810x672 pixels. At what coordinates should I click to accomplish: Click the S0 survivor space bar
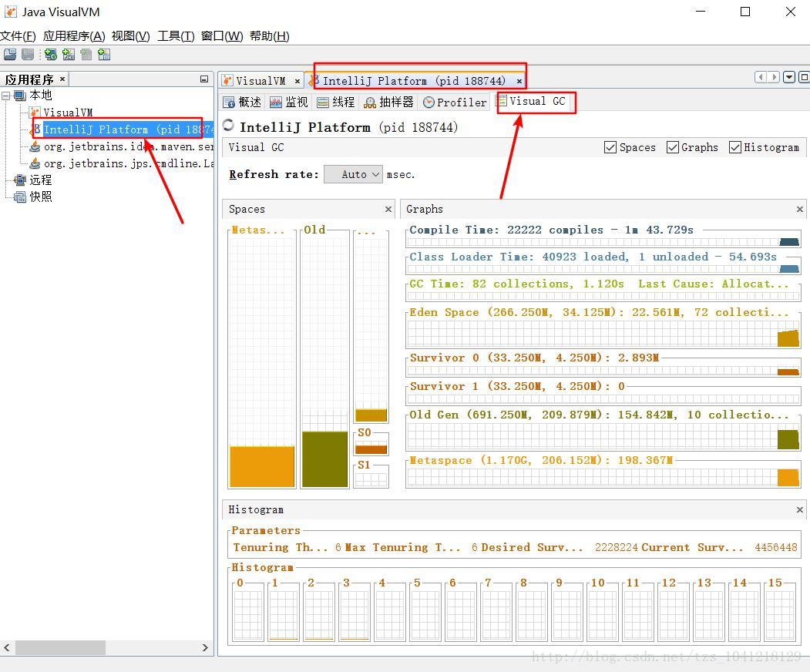371,449
